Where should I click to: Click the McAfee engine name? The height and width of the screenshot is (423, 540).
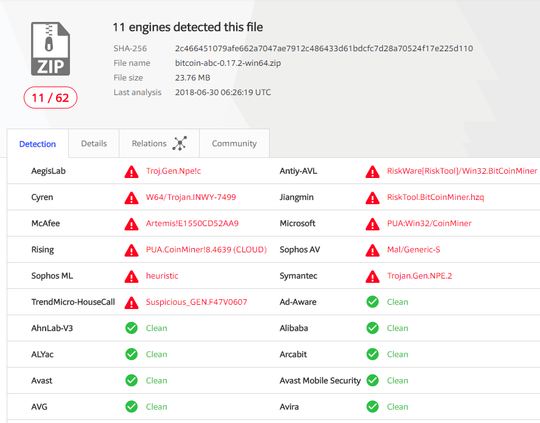point(45,223)
